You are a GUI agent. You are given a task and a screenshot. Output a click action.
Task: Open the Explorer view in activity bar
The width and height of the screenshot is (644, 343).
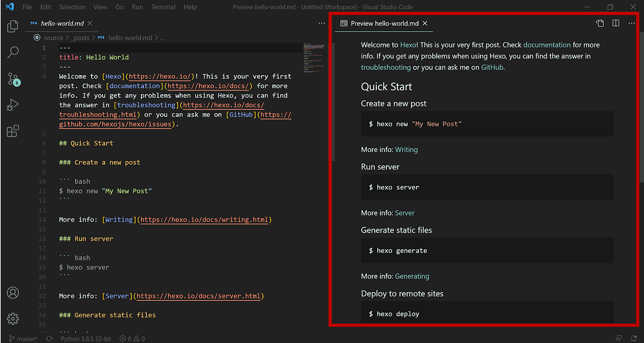(13, 26)
